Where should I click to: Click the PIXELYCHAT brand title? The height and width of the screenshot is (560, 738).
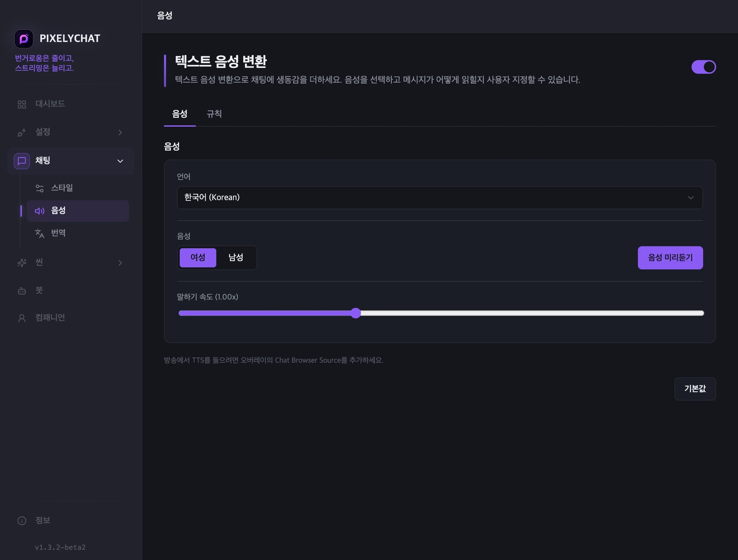[x=70, y=38]
